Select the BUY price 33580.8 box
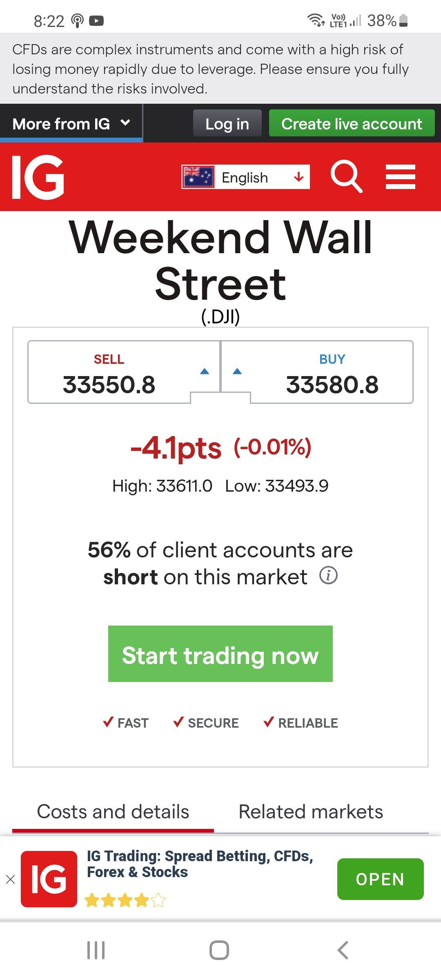 [317, 372]
